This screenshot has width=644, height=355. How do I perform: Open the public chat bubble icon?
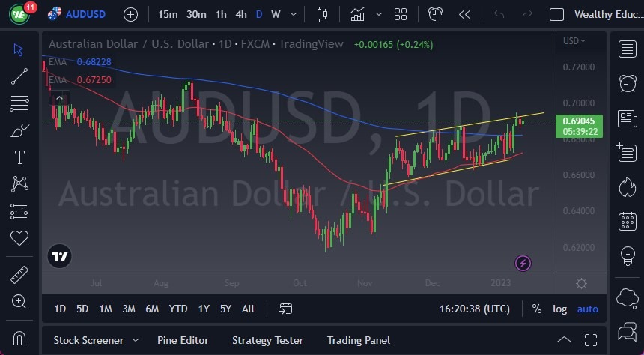(x=628, y=297)
